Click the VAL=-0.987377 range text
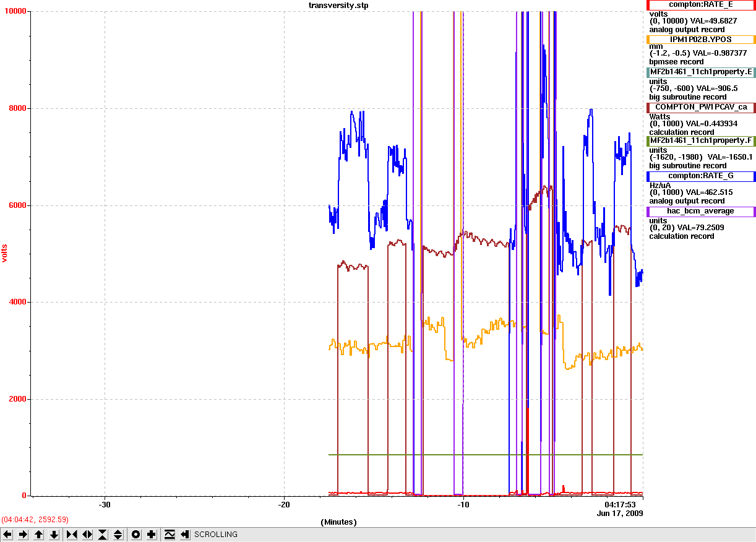This screenshot has height=542, width=756. 698,53
